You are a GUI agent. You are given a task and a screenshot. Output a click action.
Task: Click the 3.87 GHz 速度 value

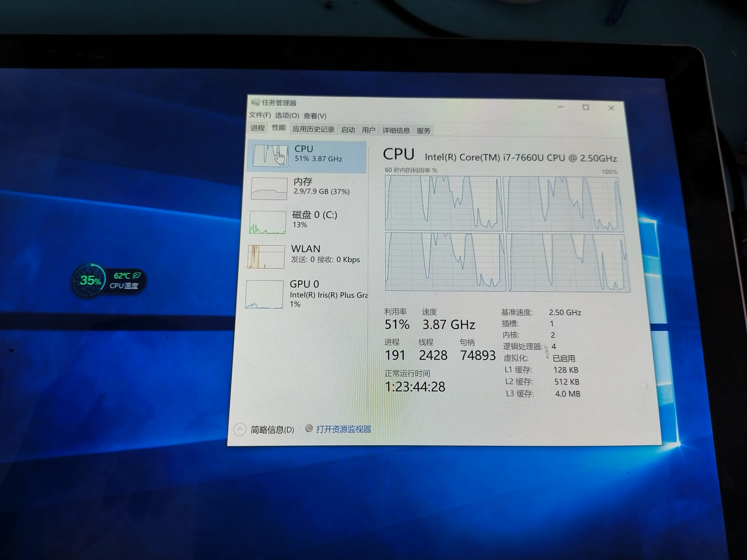(449, 325)
